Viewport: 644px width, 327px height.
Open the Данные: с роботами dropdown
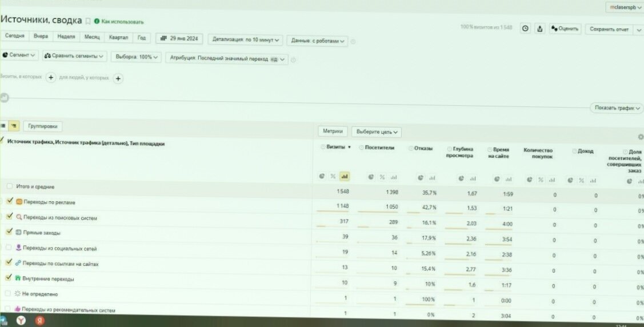pyautogui.click(x=317, y=41)
